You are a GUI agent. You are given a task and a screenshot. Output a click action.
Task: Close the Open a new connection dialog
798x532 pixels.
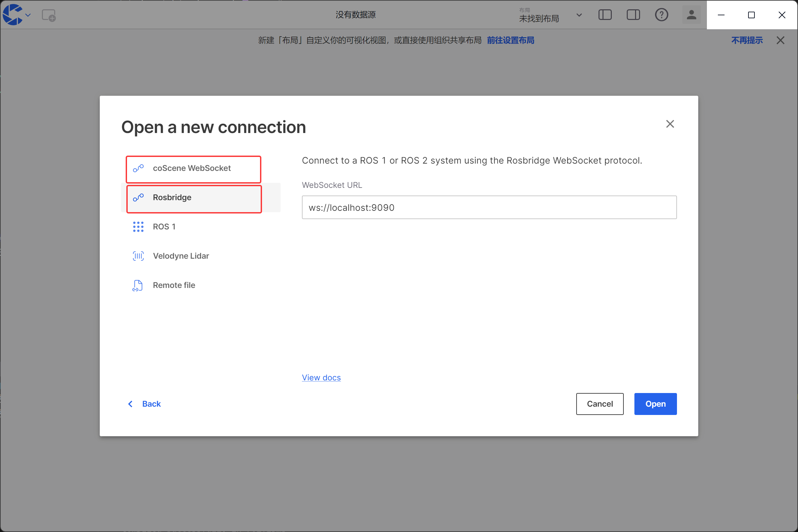point(670,124)
